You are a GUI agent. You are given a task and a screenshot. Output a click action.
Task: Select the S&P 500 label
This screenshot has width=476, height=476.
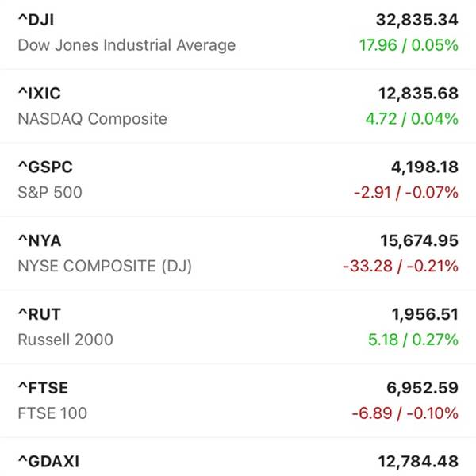(49, 192)
